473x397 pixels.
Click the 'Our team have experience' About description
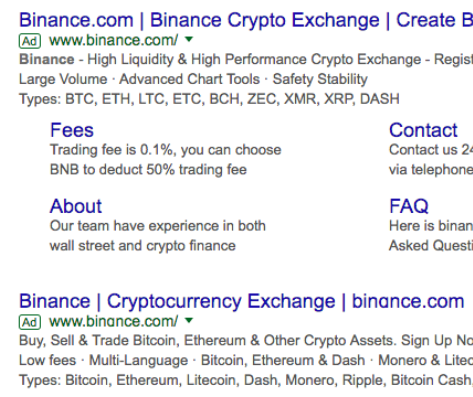[x=158, y=236]
